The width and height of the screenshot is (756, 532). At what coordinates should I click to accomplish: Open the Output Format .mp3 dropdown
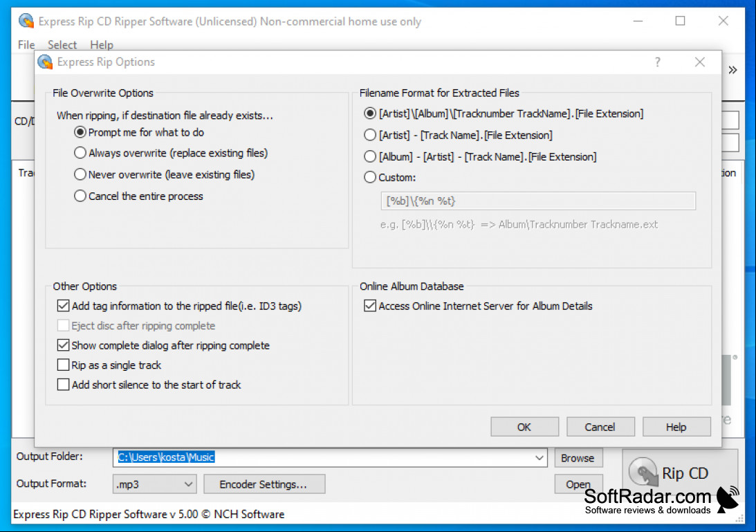coord(155,484)
